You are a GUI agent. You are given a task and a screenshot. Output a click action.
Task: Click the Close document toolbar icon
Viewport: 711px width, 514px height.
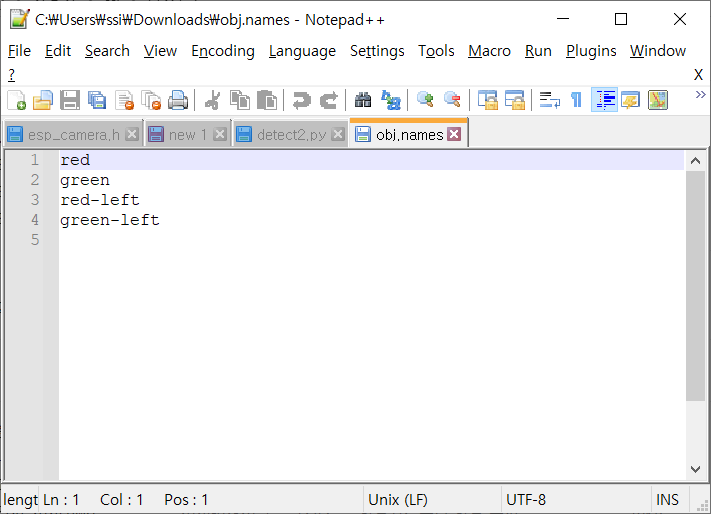(124, 100)
